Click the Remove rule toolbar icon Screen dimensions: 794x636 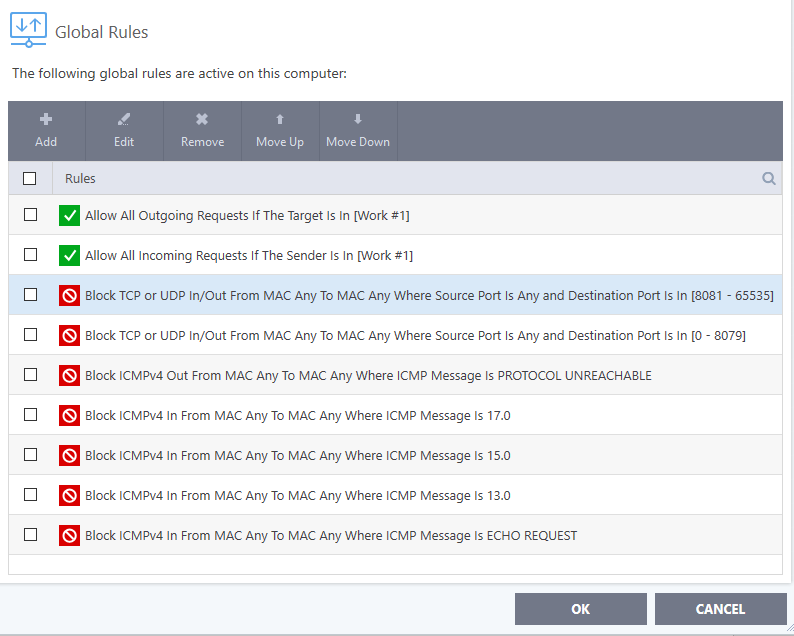(202, 120)
